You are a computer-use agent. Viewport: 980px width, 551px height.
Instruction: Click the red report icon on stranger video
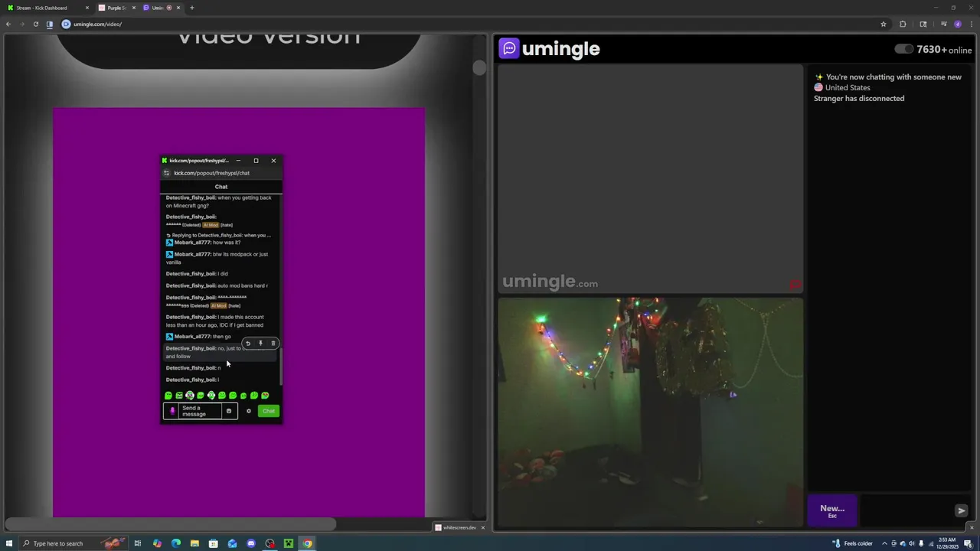click(x=795, y=285)
